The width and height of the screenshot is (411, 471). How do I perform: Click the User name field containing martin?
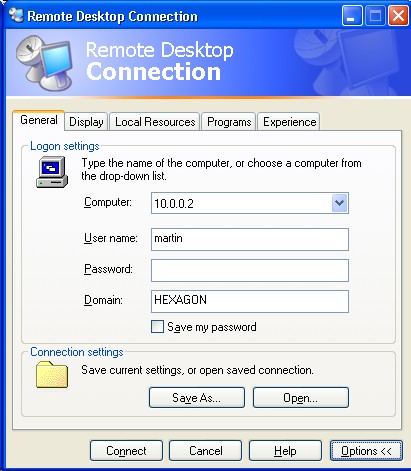click(250, 239)
